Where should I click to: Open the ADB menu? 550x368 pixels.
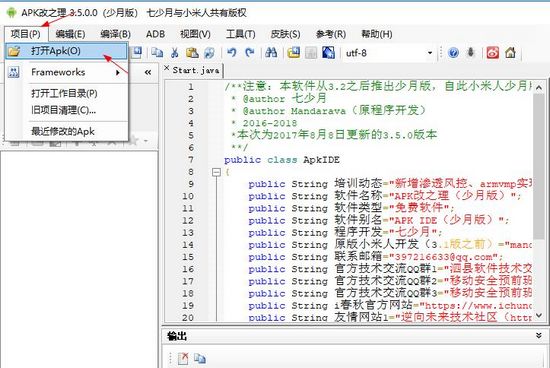click(155, 34)
